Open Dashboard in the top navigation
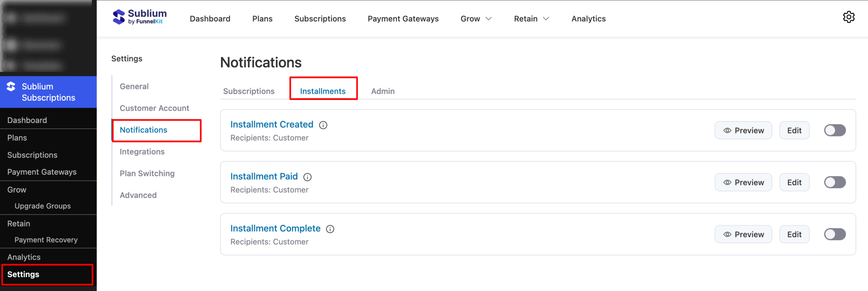This screenshot has width=868, height=291. [210, 19]
